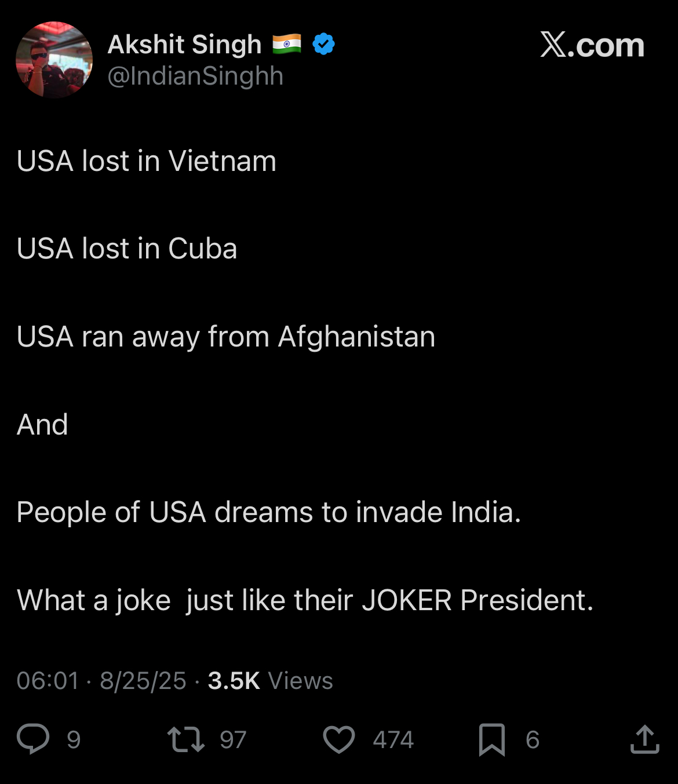Open Akshit Singh's profile picture
The width and height of the screenshot is (678, 784).
pos(54,60)
